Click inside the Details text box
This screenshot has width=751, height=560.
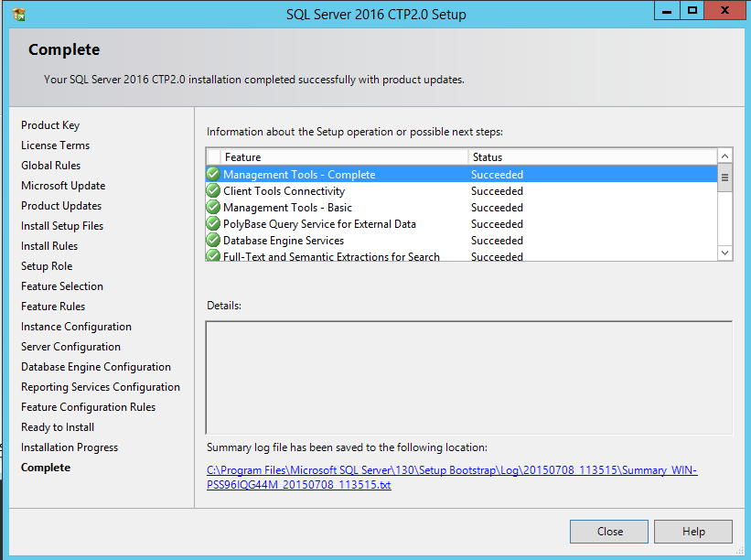click(469, 378)
